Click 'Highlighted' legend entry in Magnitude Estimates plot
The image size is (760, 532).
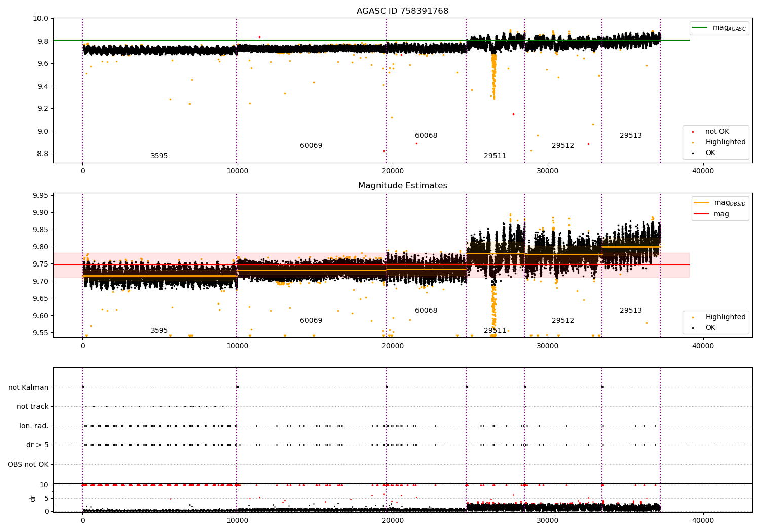click(725, 317)
